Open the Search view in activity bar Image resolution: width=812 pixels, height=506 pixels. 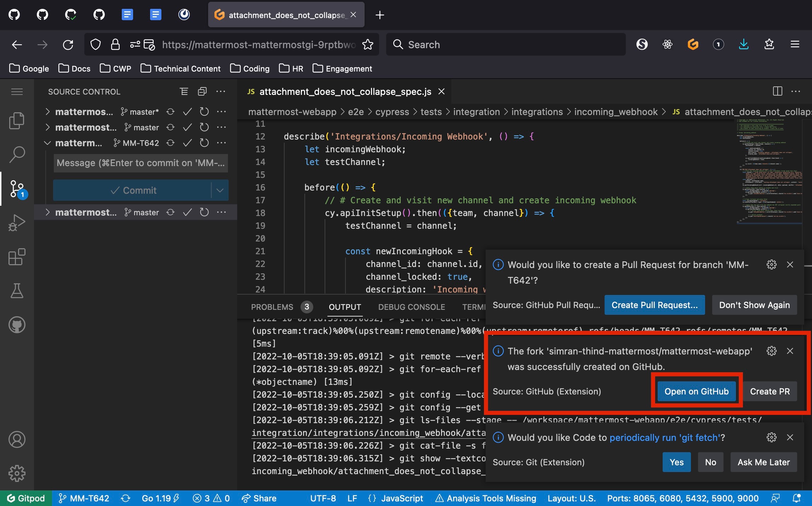tap(17, 155)
